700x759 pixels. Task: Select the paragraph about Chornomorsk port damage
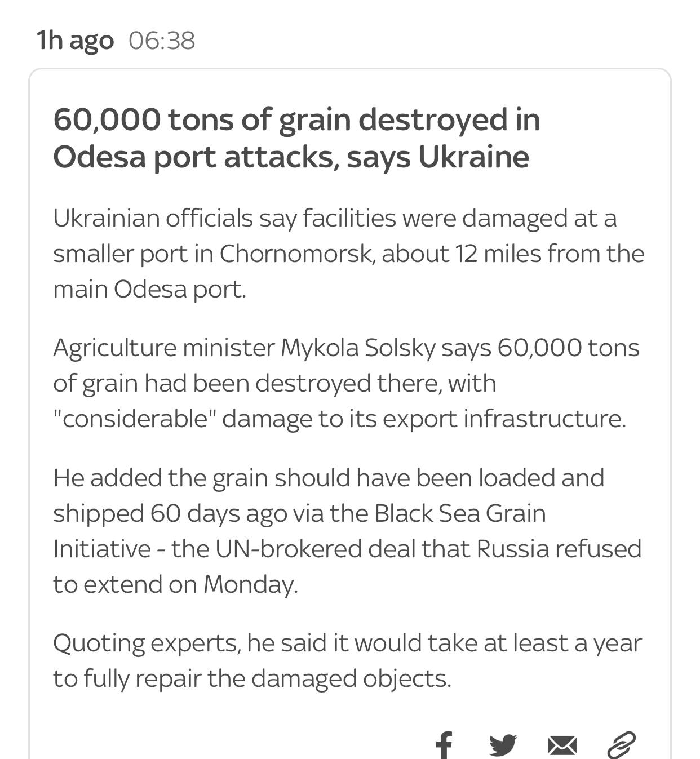tap(348, 254)
